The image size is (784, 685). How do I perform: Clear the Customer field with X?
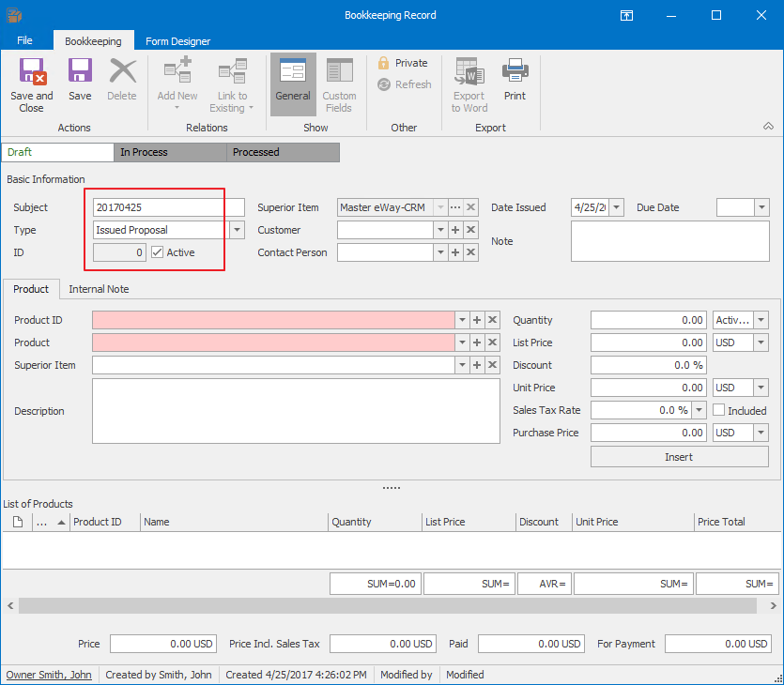[x=470, y=230]
